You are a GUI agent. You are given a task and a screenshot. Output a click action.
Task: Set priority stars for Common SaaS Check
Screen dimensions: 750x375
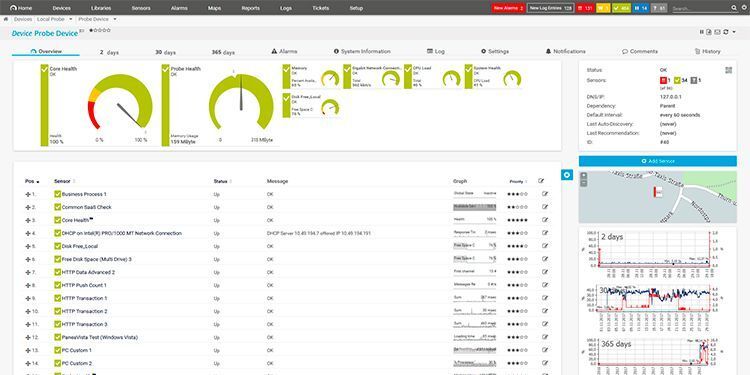pyautogui.click(x=518, y=207)
